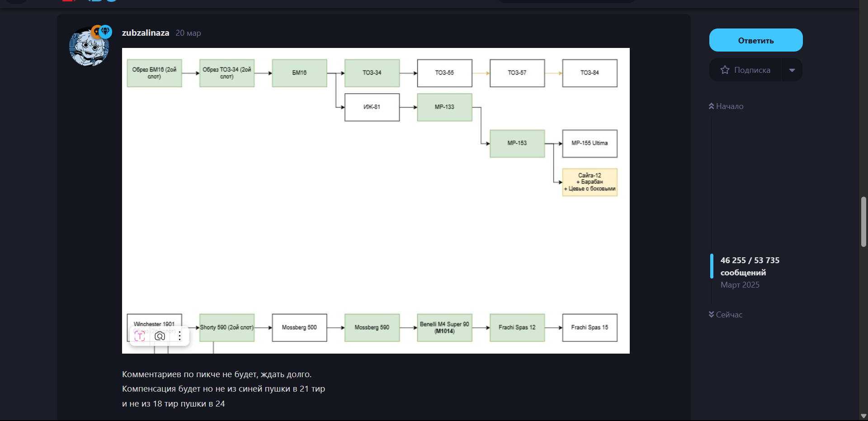Open three-dot menu on image overlay
This screenshot has height=421, width=868.
coord(179,336)
